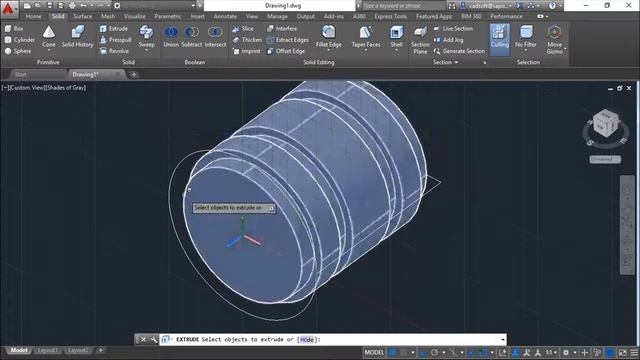The height and width of the screenshot is (360, 640).
Task: Toggle Culling selection option
Action: click(500, 40)
